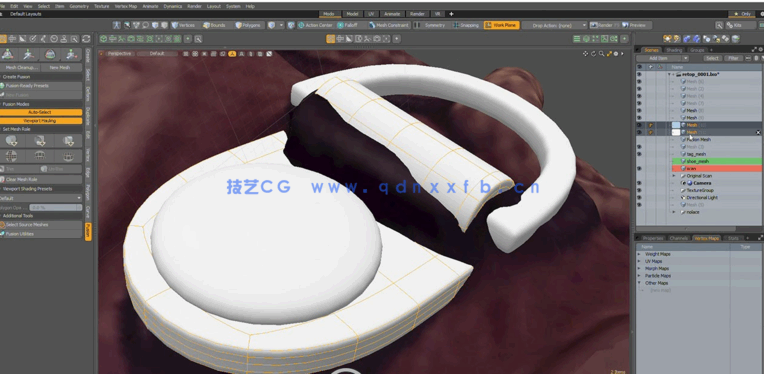The image size is (764, 374).
Task: Click the viewport zoom magnifier icon
Action: click(x=602, y=54)
